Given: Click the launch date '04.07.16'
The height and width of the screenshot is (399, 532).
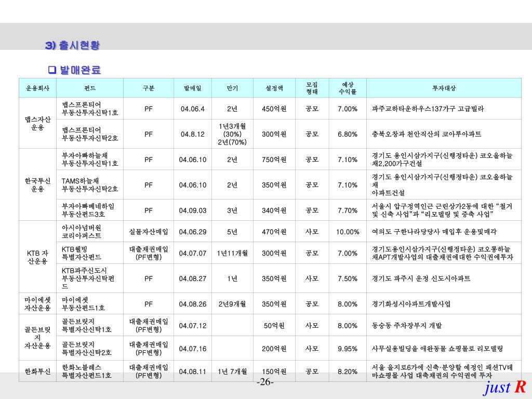Looking at the screenshot, I should (x=193, y=349).
